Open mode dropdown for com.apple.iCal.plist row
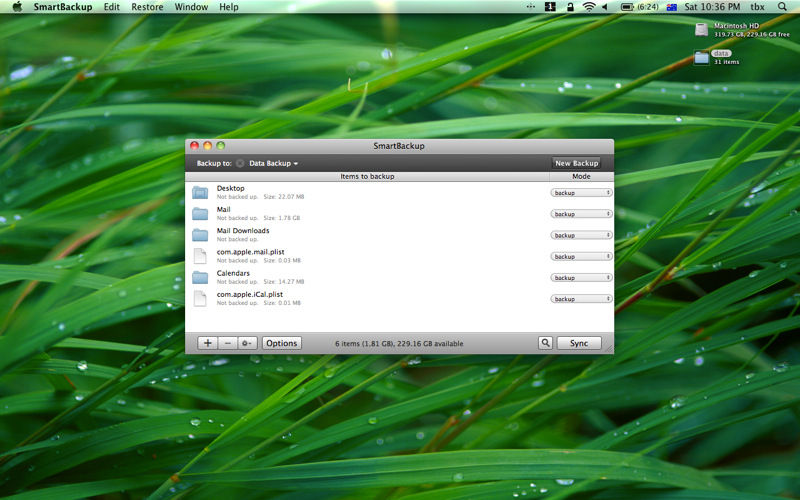 pyautogui.click(x=581, y=299)
